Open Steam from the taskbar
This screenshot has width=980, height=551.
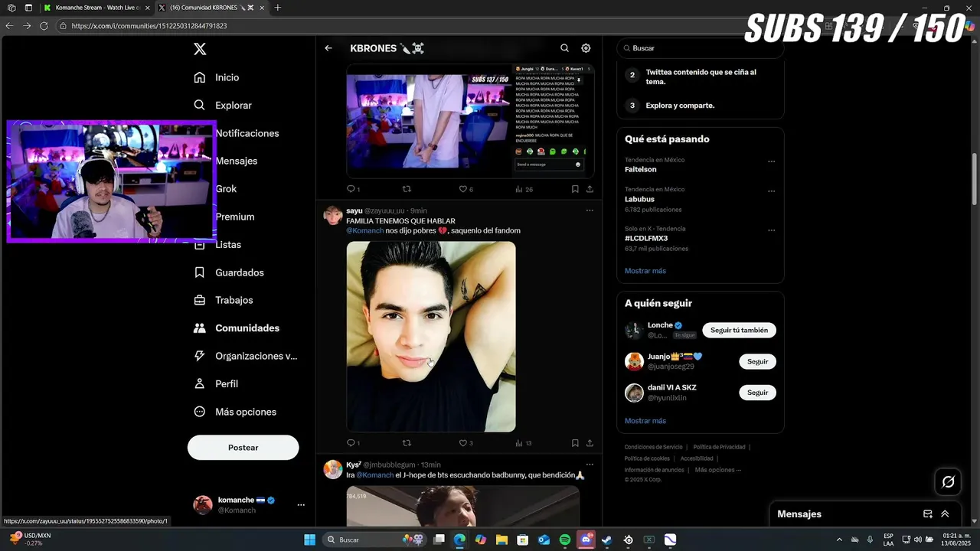[x=606, y=540]
